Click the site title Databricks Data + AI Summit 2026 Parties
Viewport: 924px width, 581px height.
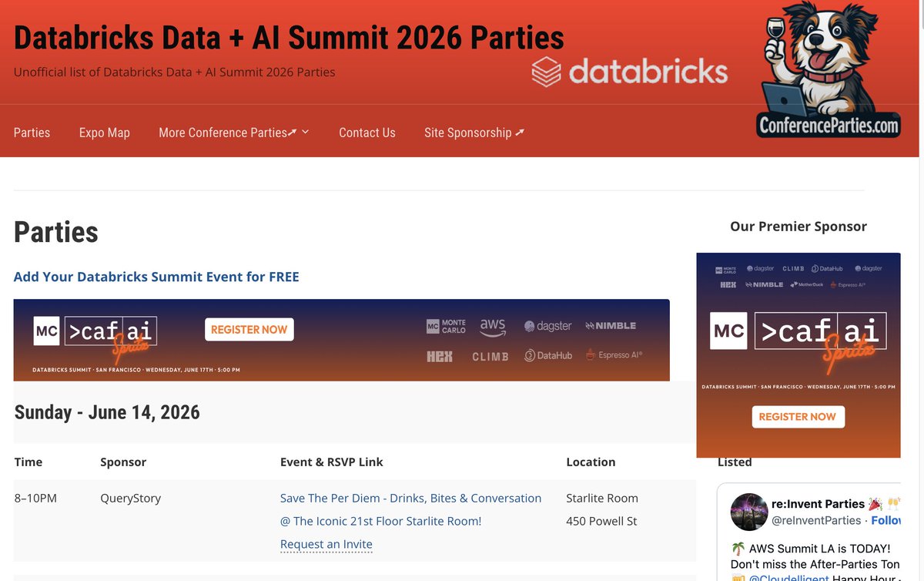[289, 38]
